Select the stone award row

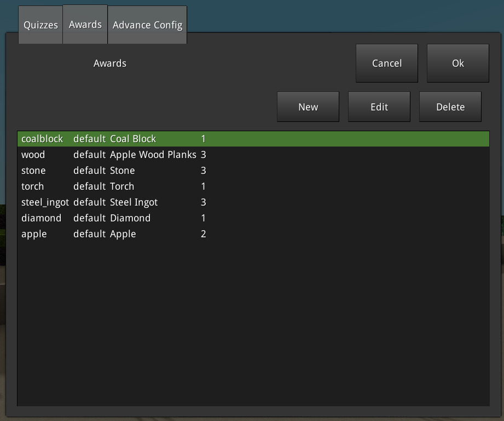pyautogui.click(x=33, y=171)
